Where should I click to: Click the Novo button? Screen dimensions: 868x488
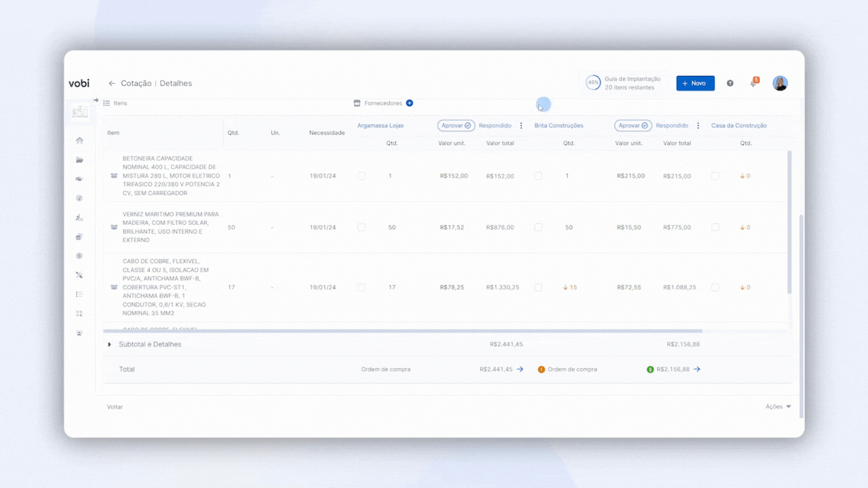tap(695, 83)
